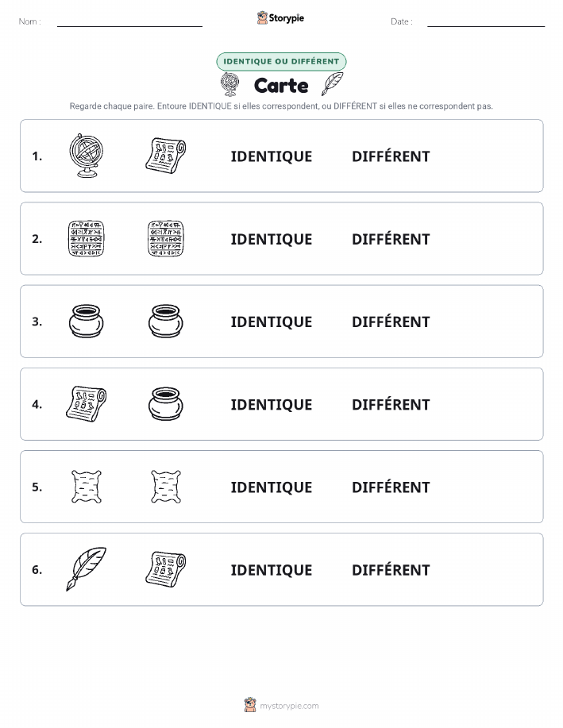563x728 pixels.
Task: Click the left parchment hide in row 5
Action: [x=87, y=487]
